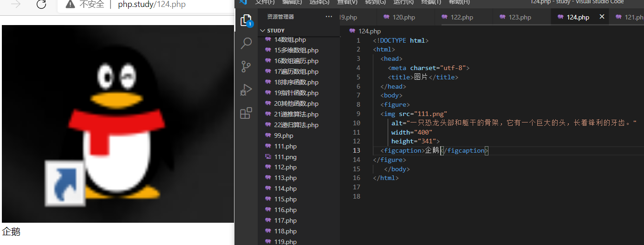
Task: Open the Search view in activity bar
Action: click(246, 44)
